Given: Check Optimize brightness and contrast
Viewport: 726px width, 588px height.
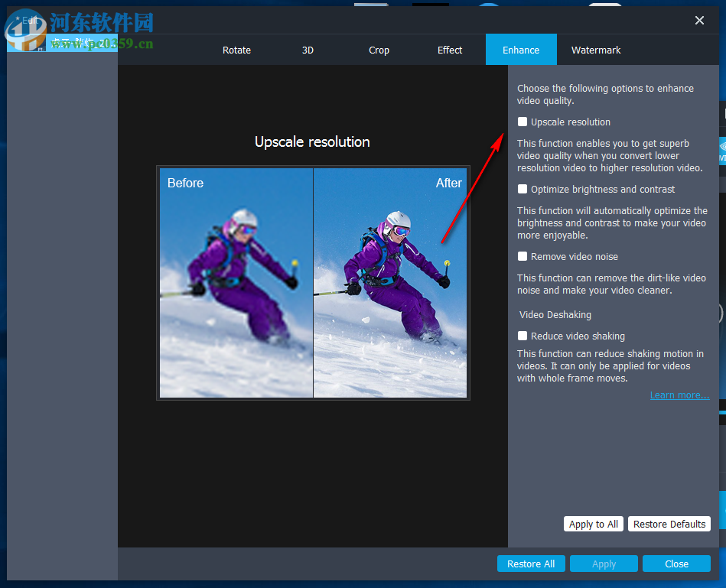Looking at the screenshot, I should pos(523,189).
